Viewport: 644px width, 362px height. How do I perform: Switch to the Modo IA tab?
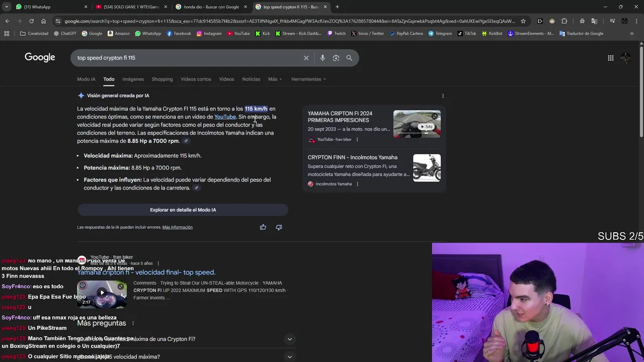pyautogui.click(x=86, y=79)
